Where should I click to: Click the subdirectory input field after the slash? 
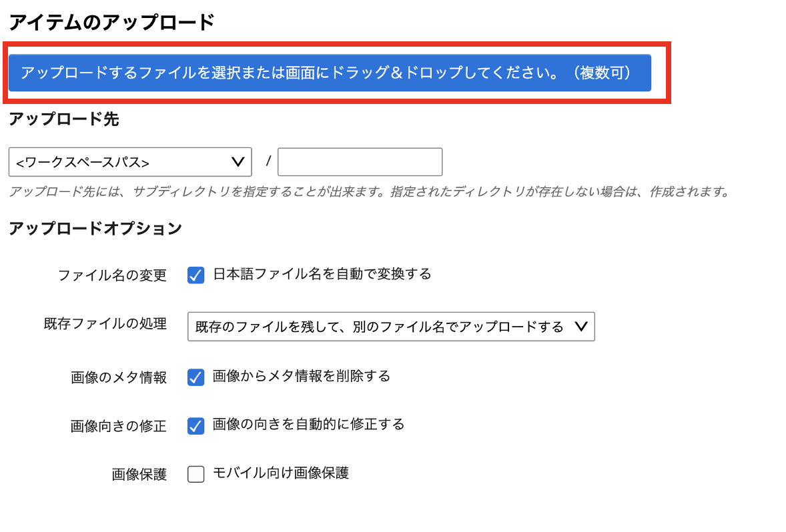(359, 162)
